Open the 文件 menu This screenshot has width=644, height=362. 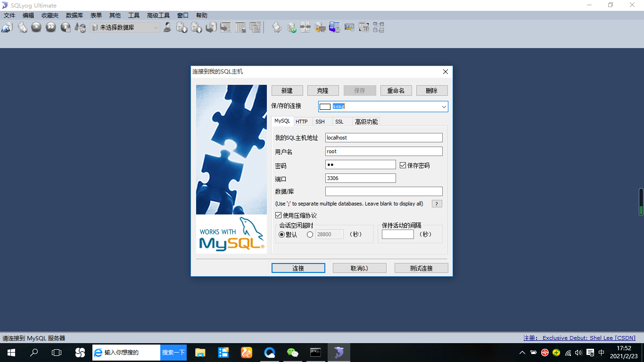tap(9, 16)
